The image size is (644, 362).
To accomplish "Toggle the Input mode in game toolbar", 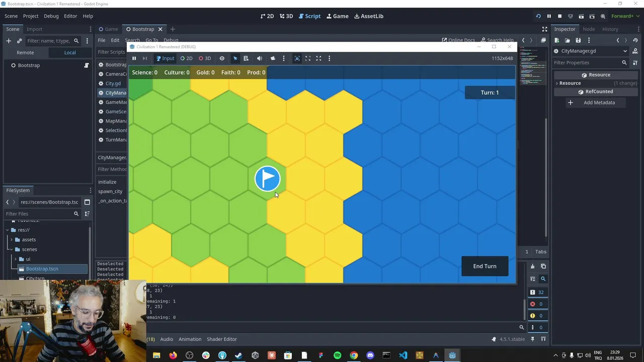I will [165, 58].
